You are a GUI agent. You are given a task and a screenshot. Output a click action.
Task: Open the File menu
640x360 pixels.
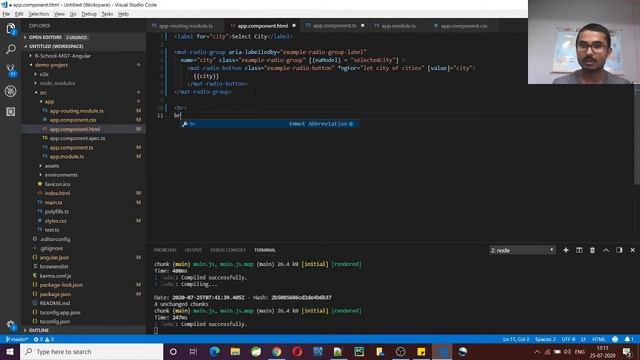(x=6, y=14)
